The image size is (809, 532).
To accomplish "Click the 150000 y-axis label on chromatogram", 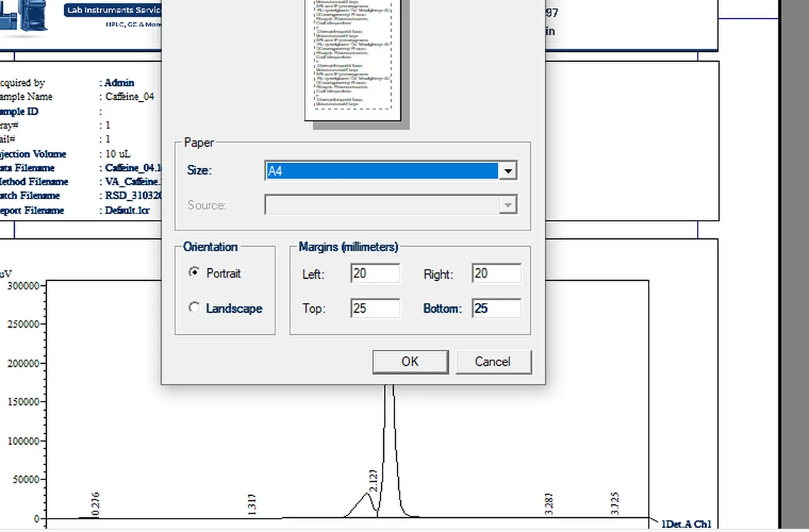I will coord(23,401).
